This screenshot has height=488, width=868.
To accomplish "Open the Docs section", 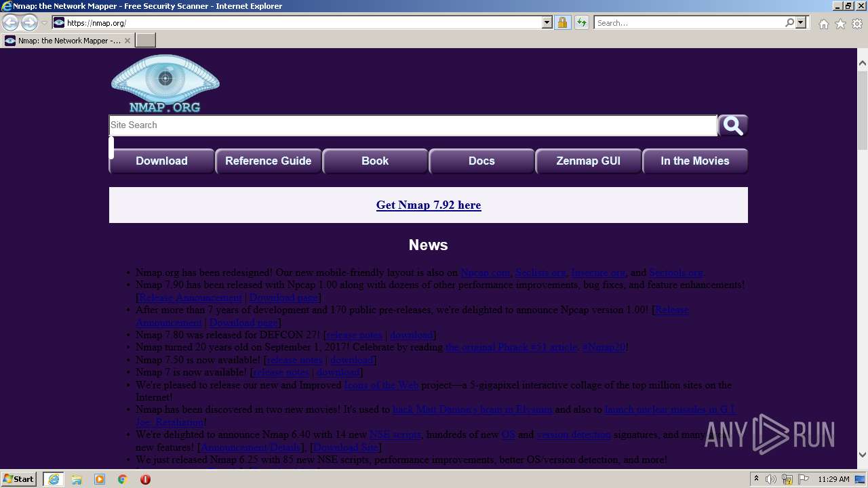I will pyautogui.click(x=481, y=161).
